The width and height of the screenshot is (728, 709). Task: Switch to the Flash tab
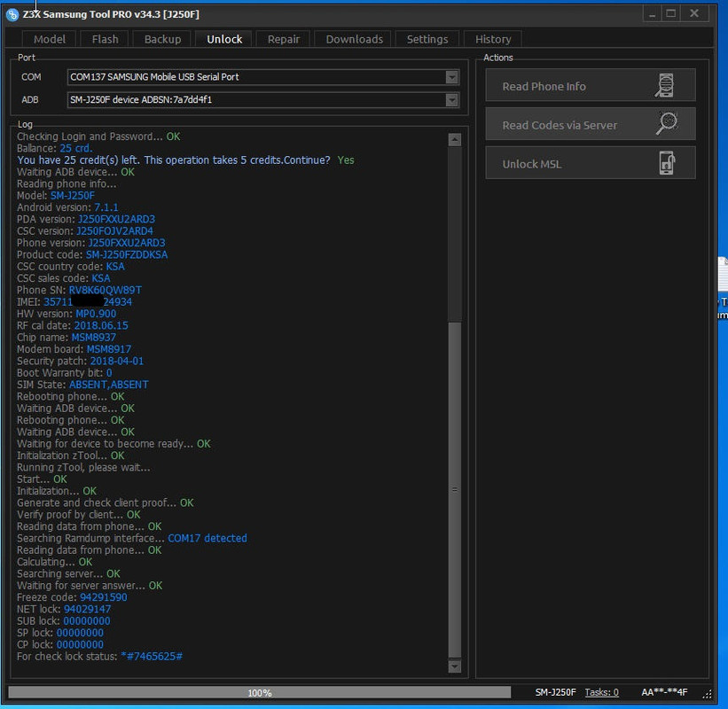[105, 40]
